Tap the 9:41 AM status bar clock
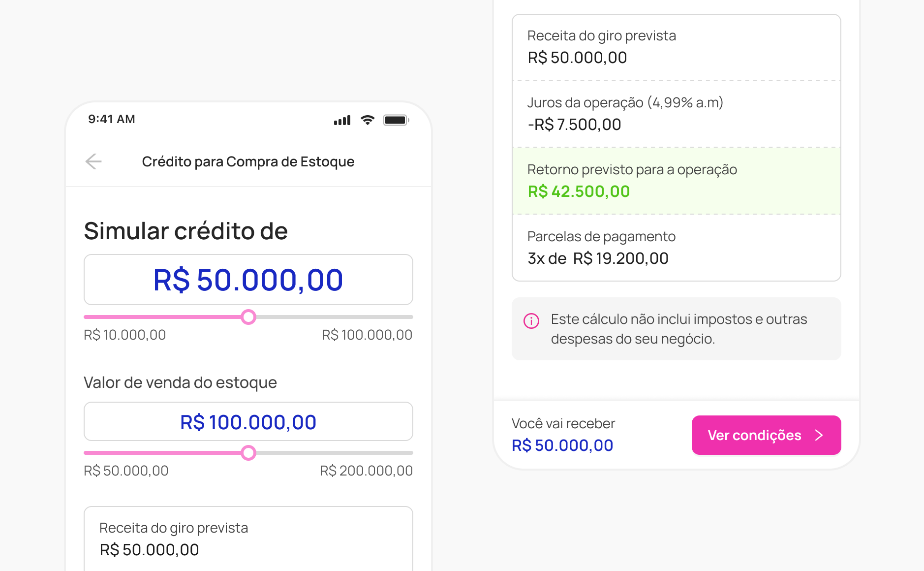The height and width of the screenshot is (571, 924). [x=112, y=119]
